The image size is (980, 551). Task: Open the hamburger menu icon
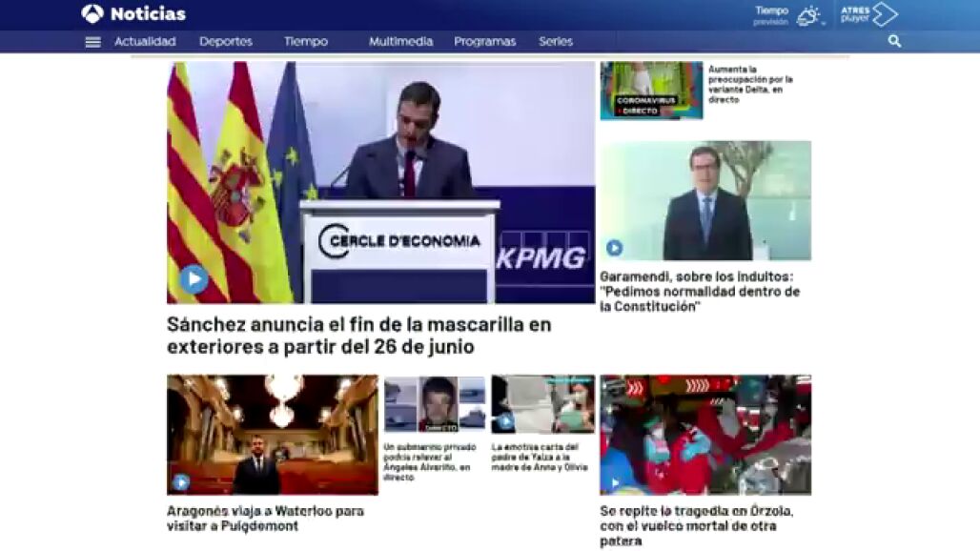click(x=92, y=42)
